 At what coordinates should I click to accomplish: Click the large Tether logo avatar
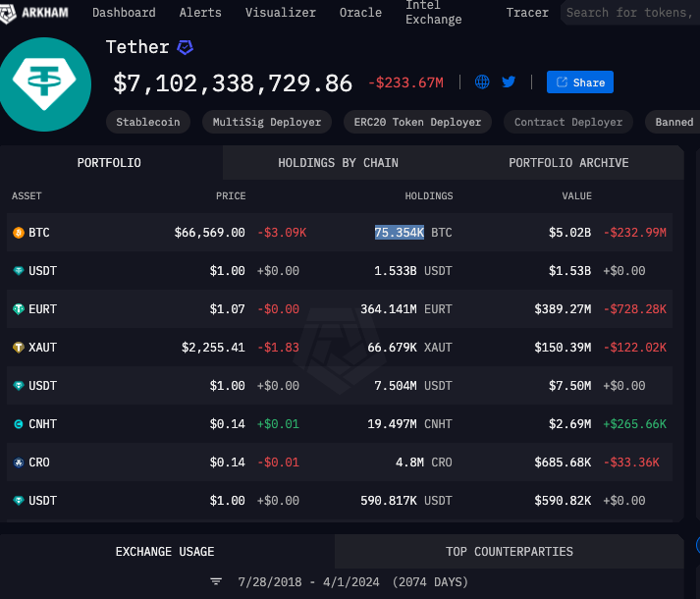[x=44, y=84]
